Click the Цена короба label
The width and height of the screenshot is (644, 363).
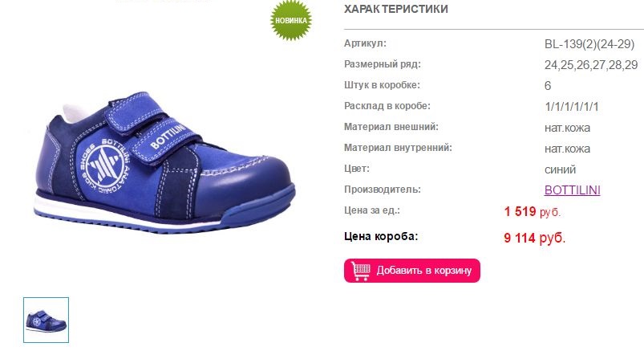coord(381,236)
